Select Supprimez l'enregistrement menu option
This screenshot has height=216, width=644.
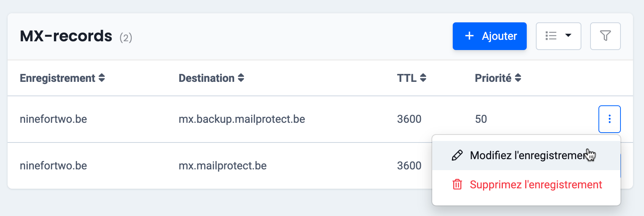pos(535,185)
